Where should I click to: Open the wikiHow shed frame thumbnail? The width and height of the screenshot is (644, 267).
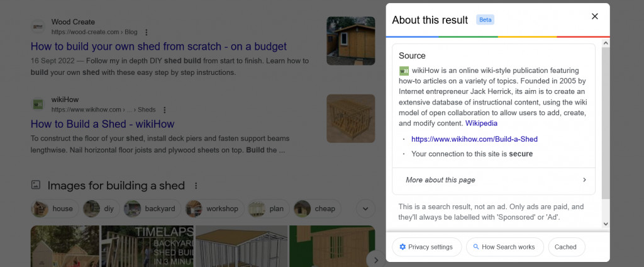click(x=351, y=118)
